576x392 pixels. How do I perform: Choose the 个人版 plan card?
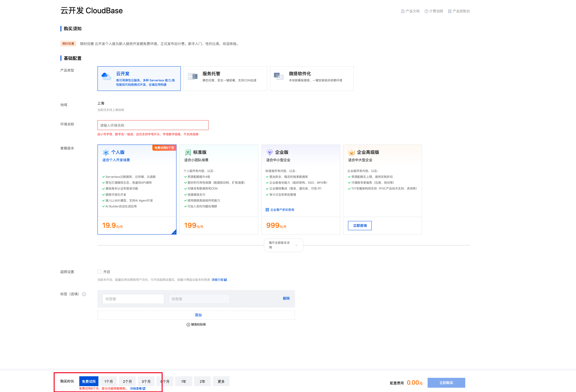[x=137, y=190]
